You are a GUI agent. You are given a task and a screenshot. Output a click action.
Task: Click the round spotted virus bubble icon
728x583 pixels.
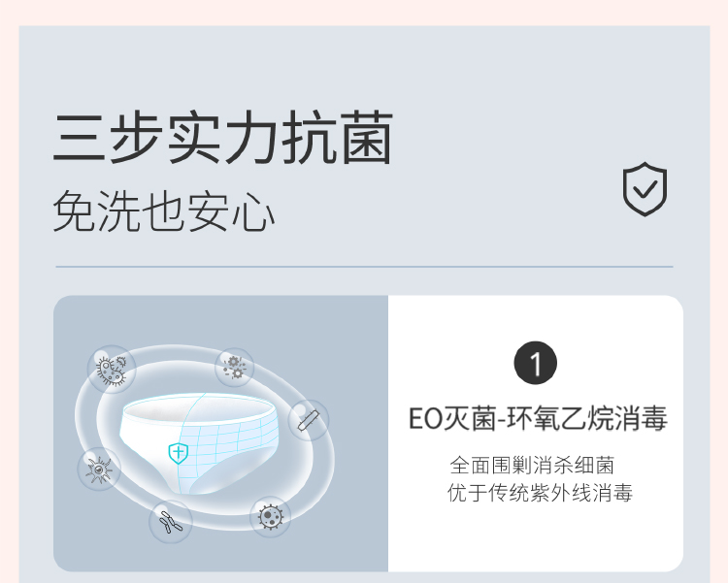tap(270, 515)
